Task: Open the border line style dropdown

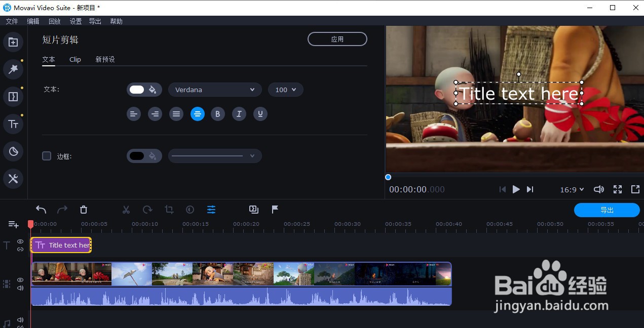Action: pyautogui.click(x=215, y=156)
